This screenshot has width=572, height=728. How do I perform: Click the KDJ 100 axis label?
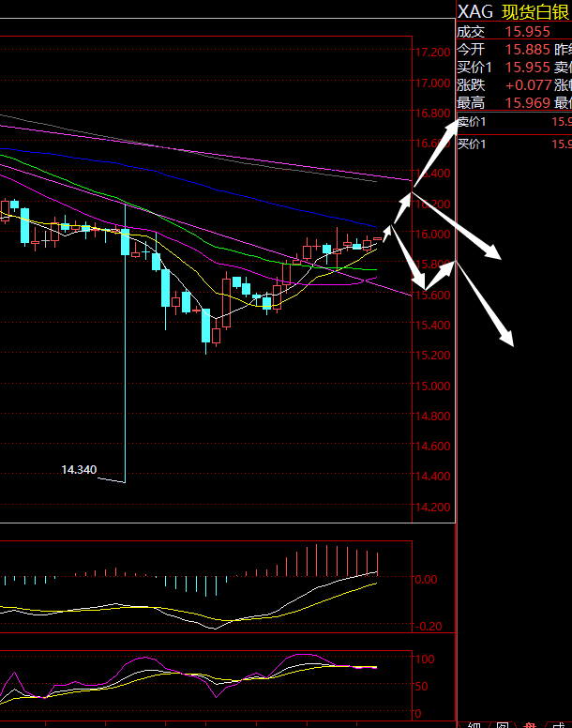click(x=425, y=659)
